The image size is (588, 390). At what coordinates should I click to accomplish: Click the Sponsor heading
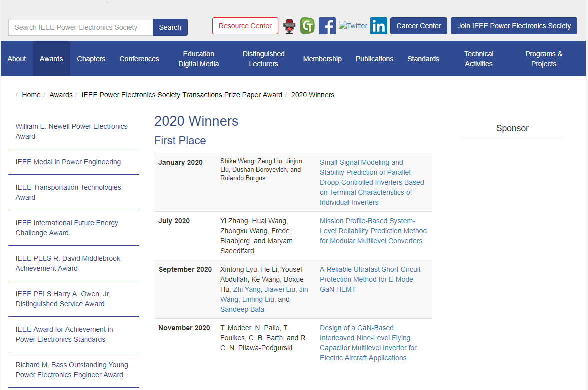[x=512, y=128]
